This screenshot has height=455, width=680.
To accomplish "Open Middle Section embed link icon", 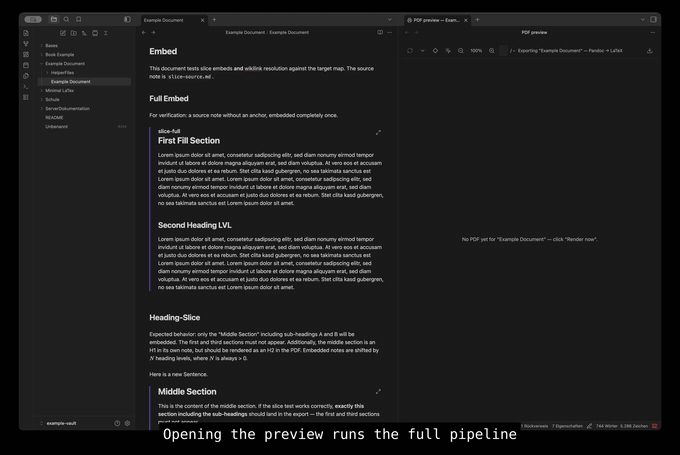I will pos(378,392).
